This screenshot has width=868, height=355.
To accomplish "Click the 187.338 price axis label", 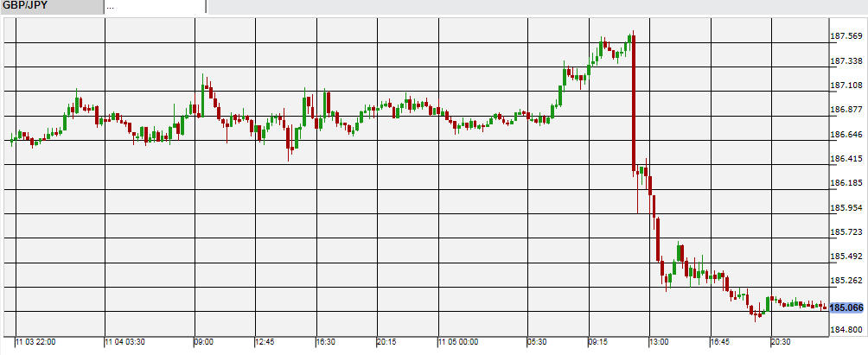I will pos(846,61).
